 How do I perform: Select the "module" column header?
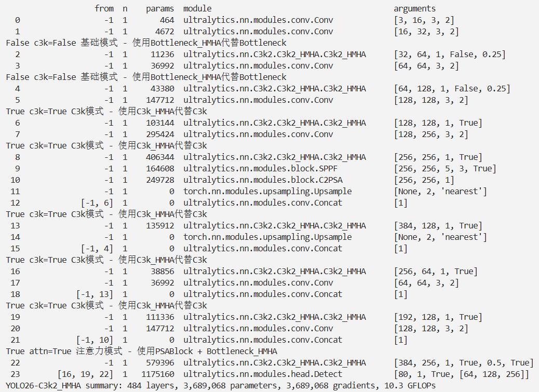pyautogui.click(x=197, y=8)
